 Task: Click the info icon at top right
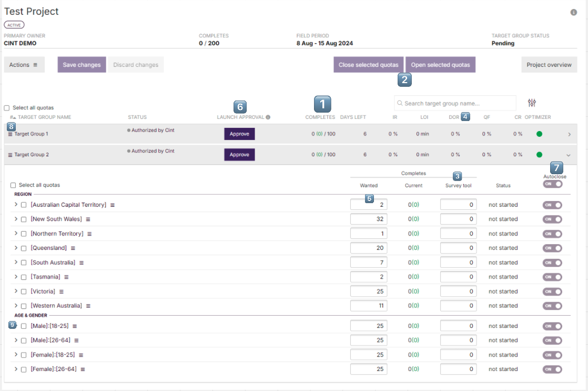pos(573,12)
